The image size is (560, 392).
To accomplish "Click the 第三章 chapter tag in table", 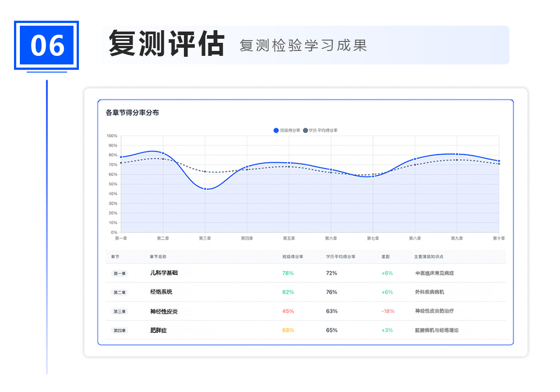I will click(x=119, y=311).
